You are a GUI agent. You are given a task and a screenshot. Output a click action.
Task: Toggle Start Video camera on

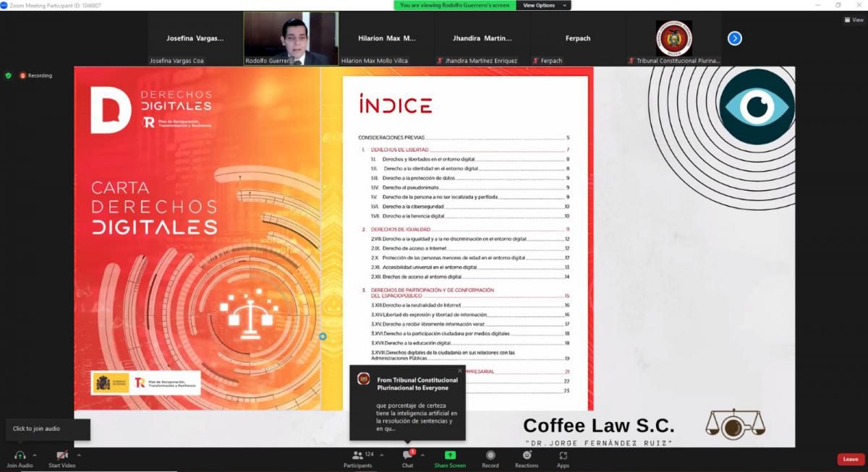[62, 455]
